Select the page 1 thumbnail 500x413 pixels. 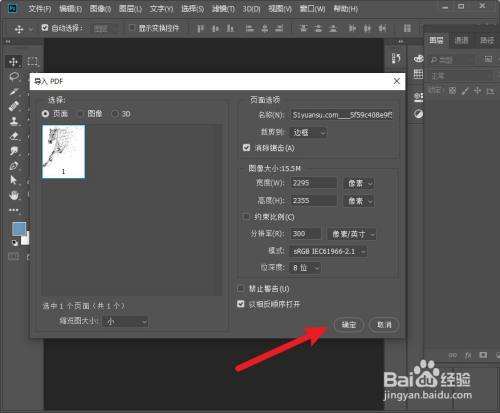(x=64, y=152)
